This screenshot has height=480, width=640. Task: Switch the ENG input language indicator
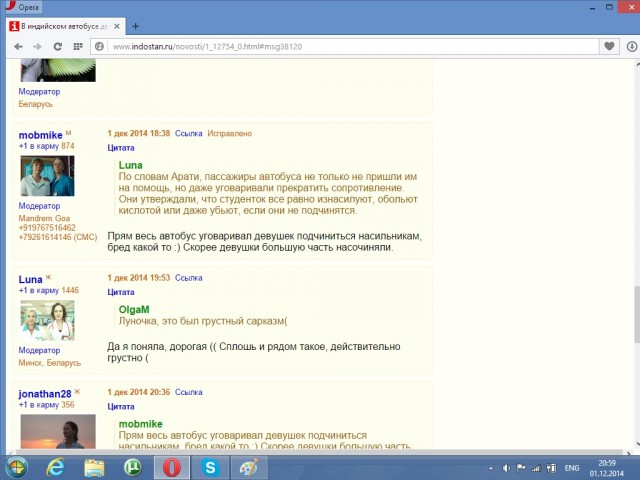(572, 468)
